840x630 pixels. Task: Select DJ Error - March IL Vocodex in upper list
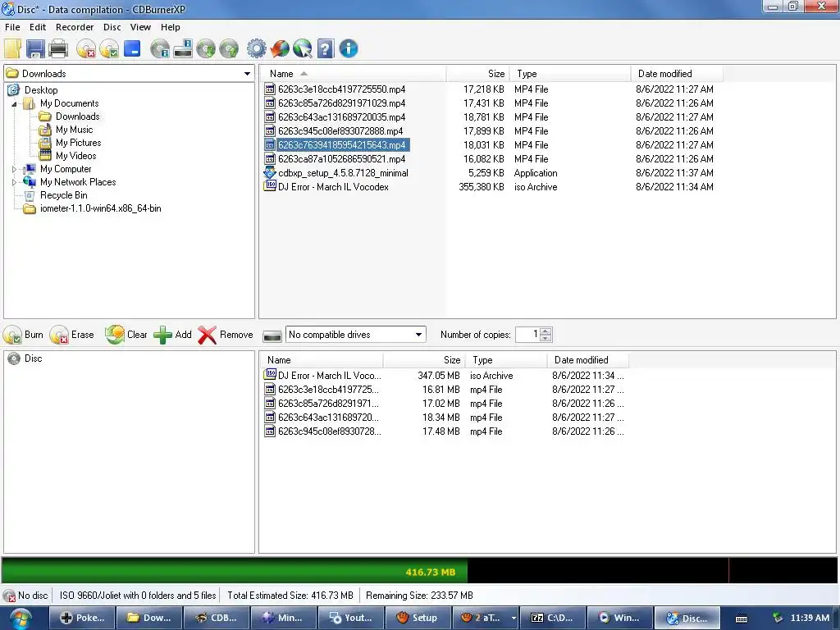pos(333,187)
